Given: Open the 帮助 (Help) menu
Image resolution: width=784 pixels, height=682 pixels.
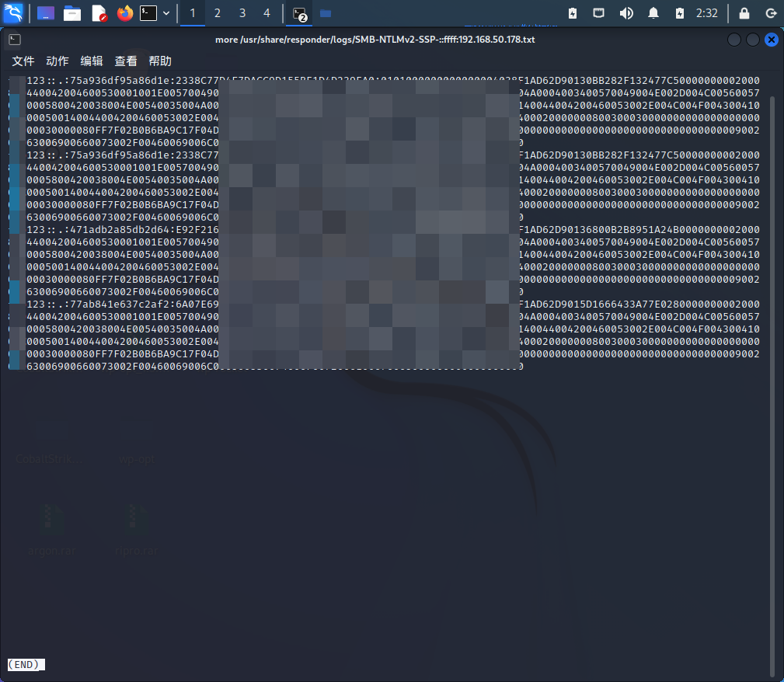Looking at the screenshot, I should click(x=159, y=61).
